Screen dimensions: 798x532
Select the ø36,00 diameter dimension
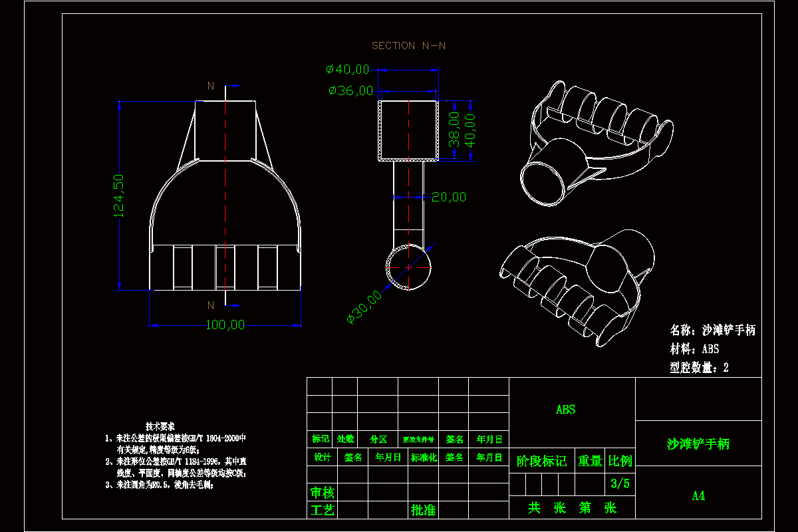[x=351, y=91]
